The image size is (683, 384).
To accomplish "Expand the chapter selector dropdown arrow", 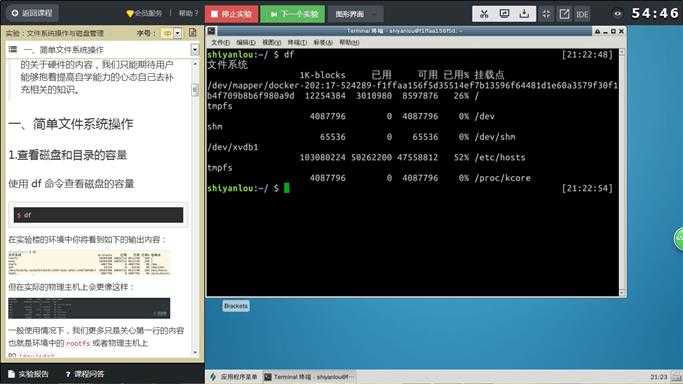I will (195, 50).
